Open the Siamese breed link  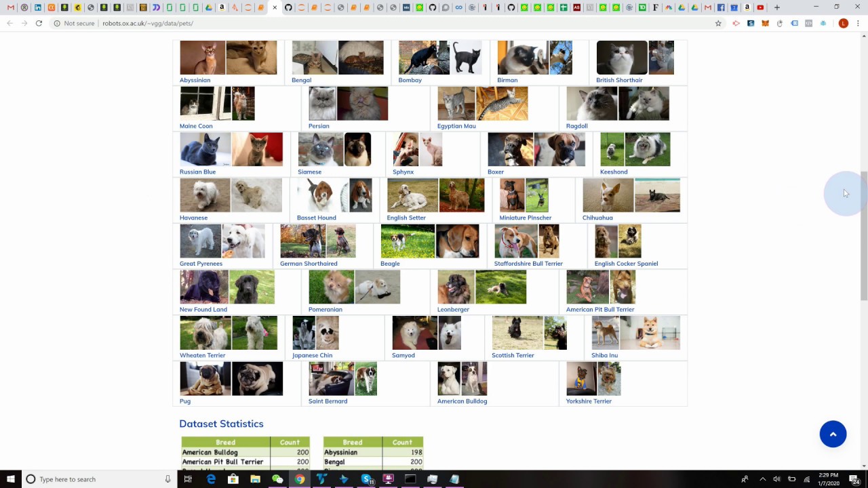tap(309, 172)
